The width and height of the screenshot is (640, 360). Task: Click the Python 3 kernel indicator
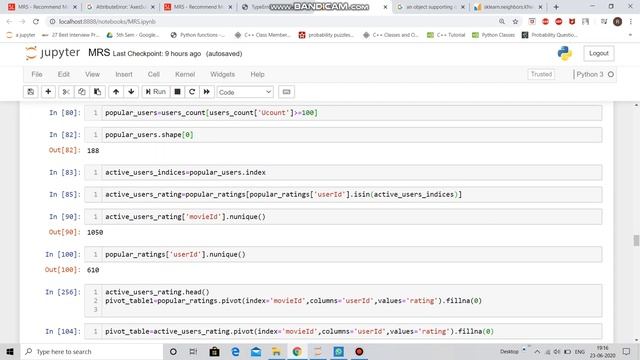point(595,74)
